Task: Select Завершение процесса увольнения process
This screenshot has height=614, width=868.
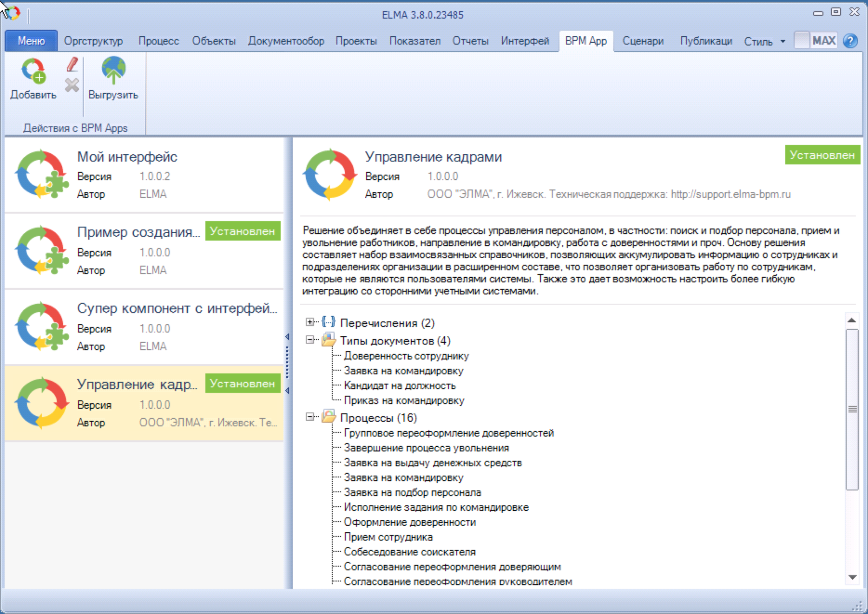Action: pos(426,448)
